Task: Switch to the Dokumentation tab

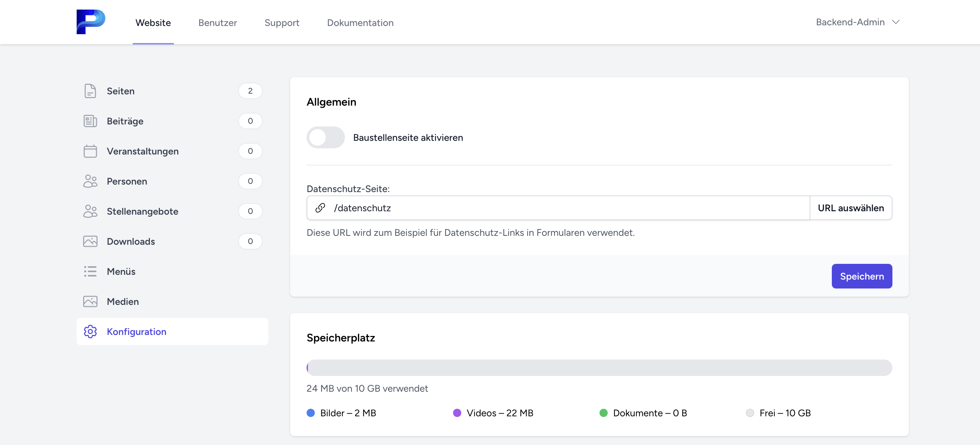Action: coord(360,23)
